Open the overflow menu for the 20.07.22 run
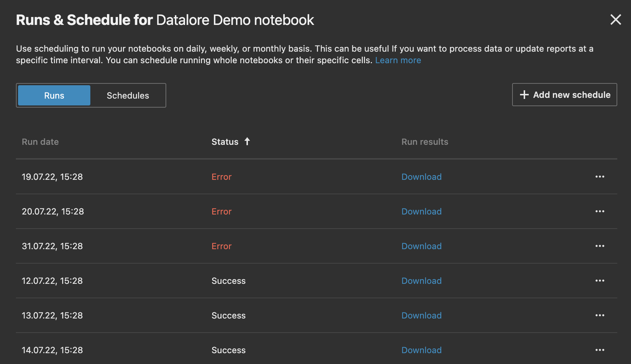The image size is (631, 364). (600, 211)
